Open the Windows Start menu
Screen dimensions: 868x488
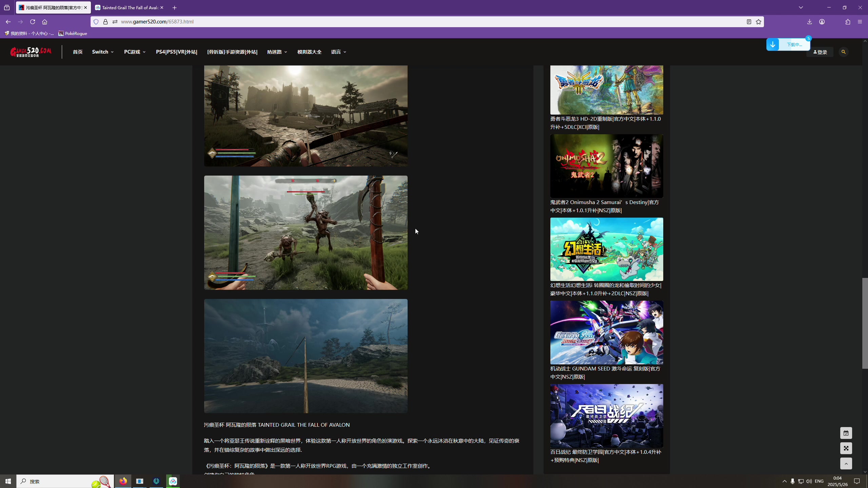point(8,481)
